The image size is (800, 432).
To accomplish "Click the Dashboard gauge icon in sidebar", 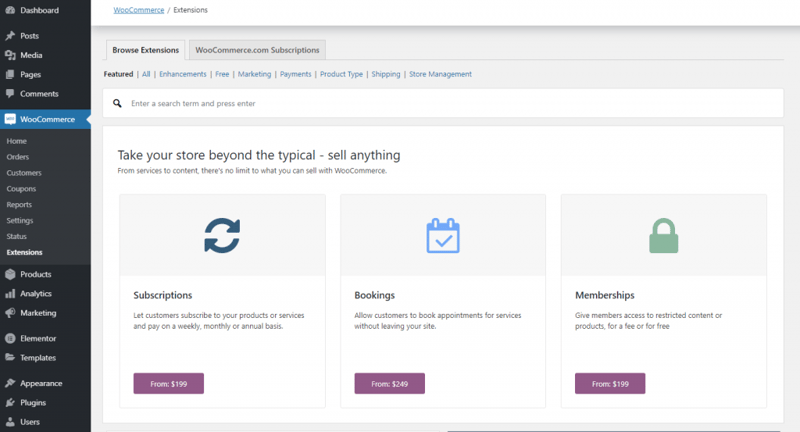I will 10,10.
